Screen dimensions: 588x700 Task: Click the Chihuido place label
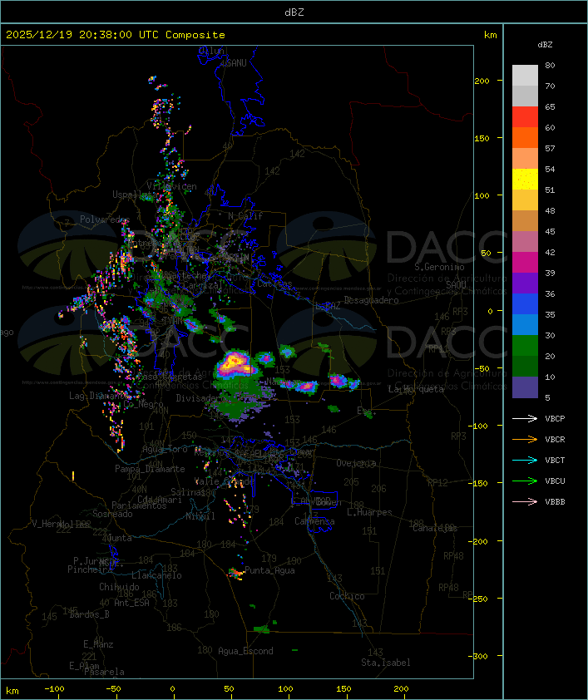(119, 587)
